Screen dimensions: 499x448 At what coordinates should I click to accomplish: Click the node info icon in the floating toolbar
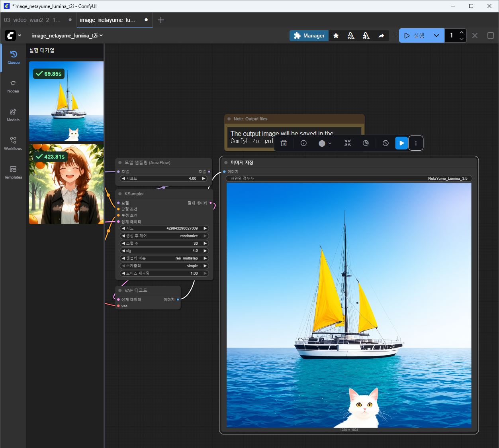(x=303, y=143)
